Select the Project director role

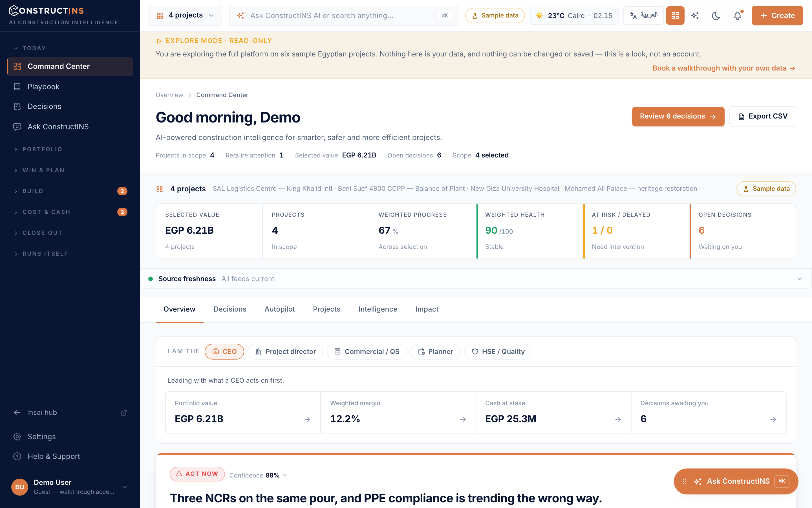tap(285, 351)
